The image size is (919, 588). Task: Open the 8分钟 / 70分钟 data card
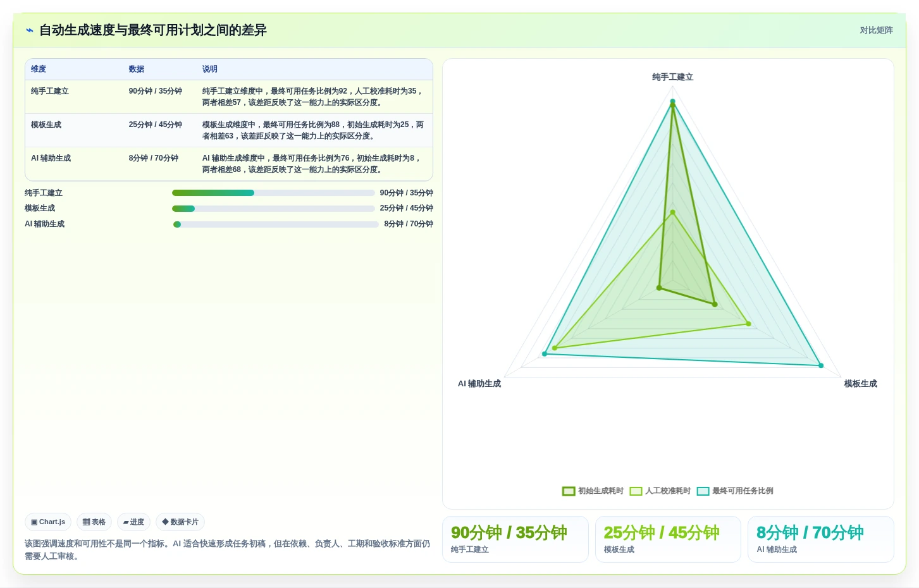point(821,539)
